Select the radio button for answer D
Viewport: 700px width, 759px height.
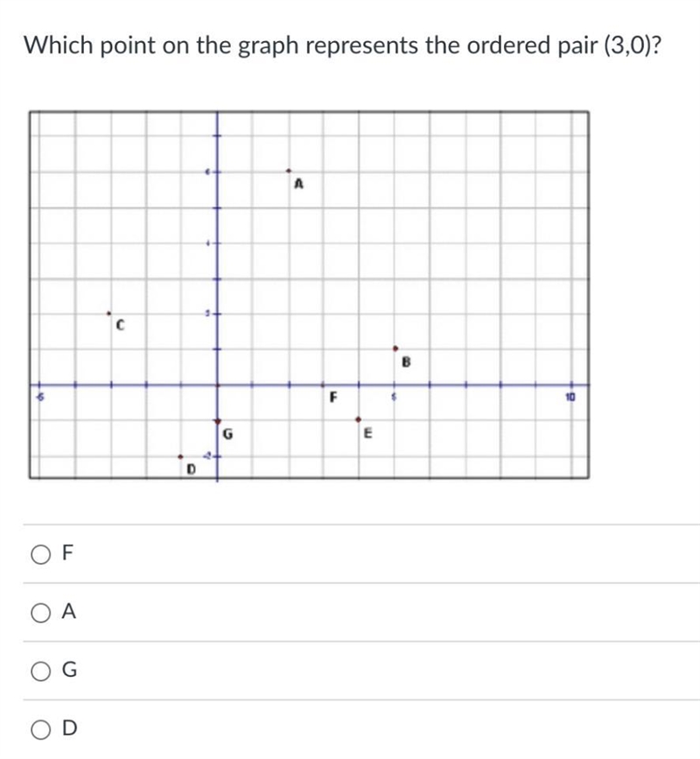pos(40,730)
